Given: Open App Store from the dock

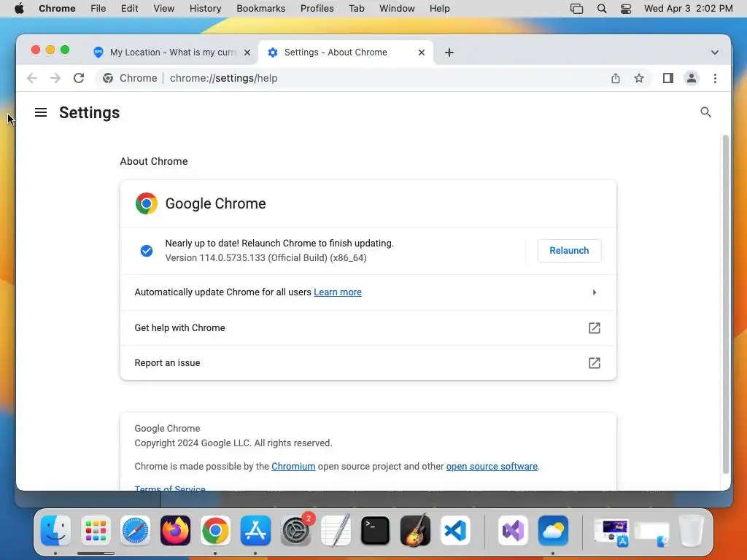Looking at the screenshot, I should point(255,530).
